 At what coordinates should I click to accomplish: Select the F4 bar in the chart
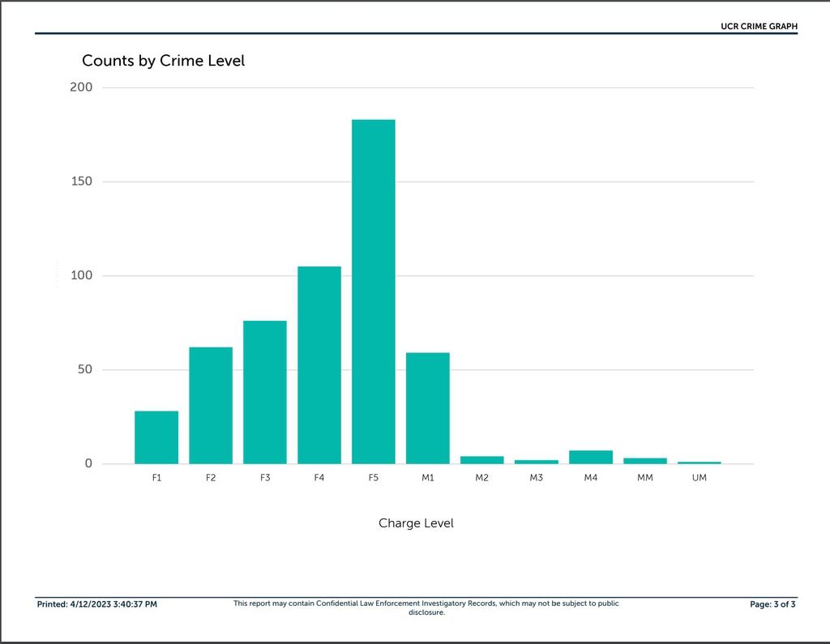(x=319, y=365)
